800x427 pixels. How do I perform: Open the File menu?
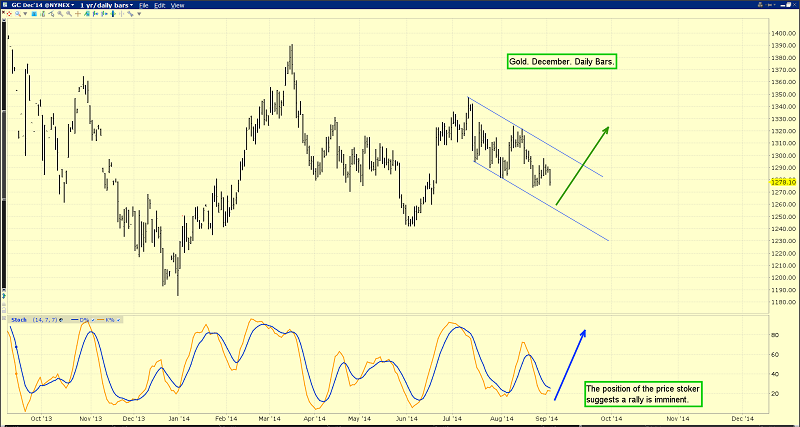coord(144,5)
